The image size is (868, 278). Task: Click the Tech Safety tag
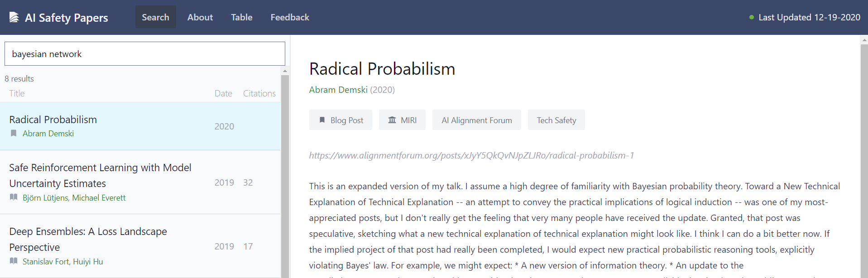click(x=556, y=120)
